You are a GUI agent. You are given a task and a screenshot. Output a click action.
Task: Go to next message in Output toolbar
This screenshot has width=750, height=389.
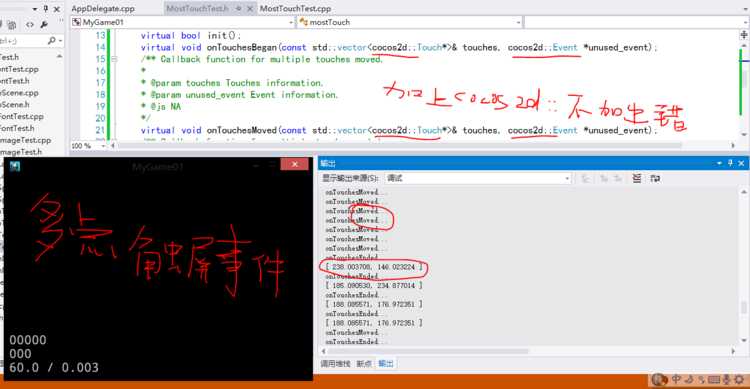click(618, 178)
